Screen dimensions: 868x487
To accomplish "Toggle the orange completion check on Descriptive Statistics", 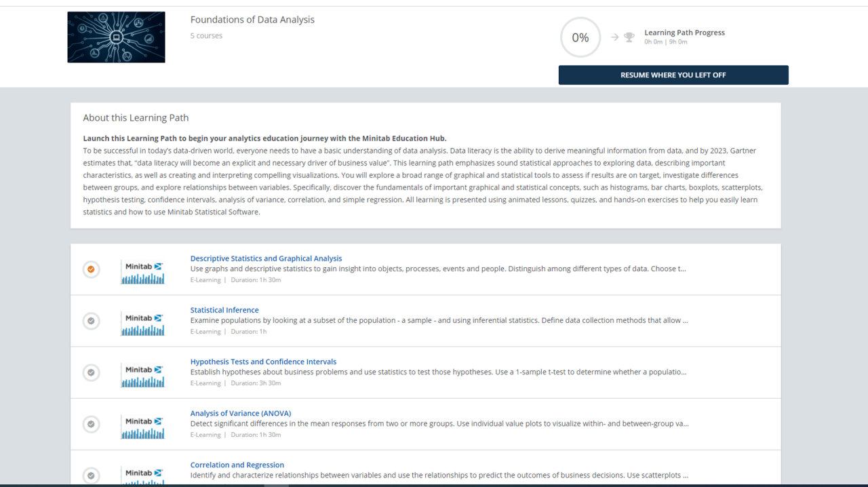I will tap(91, 269).
